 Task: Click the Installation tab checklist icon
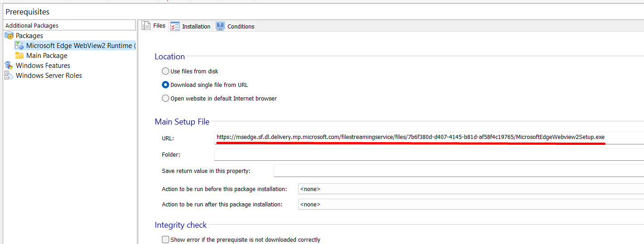tap(175, 27)
